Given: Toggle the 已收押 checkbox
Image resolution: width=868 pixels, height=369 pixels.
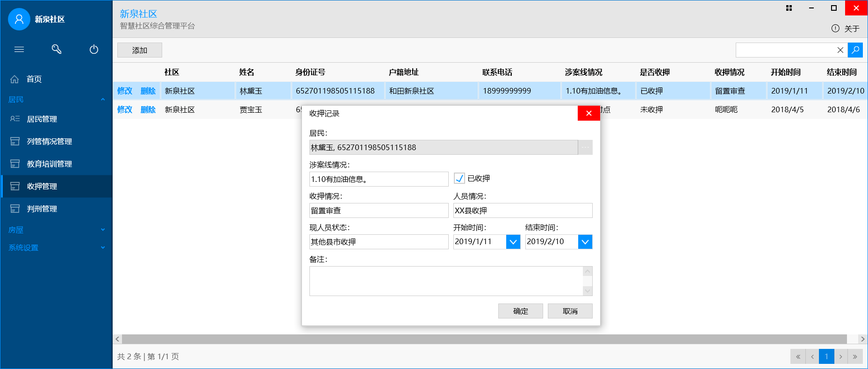Looking at the screenshot, I should pyautogui.click(x=459, y=179).
